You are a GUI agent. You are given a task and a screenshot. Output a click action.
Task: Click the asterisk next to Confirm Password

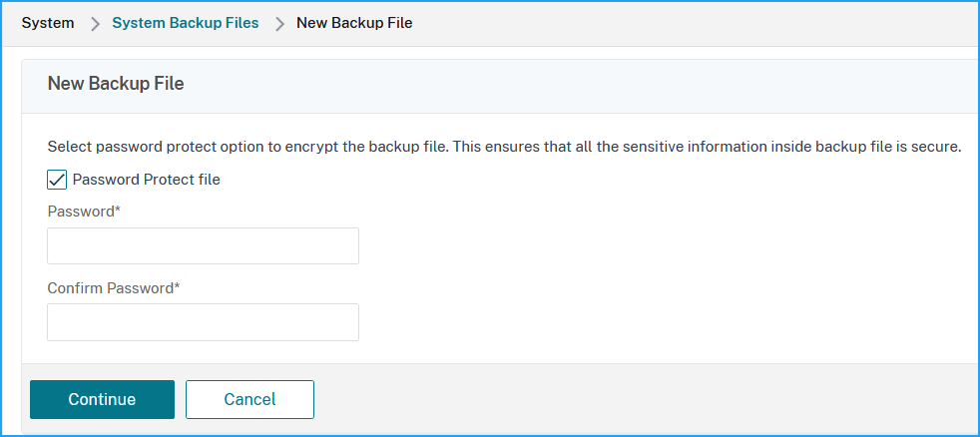coord(177,287)
